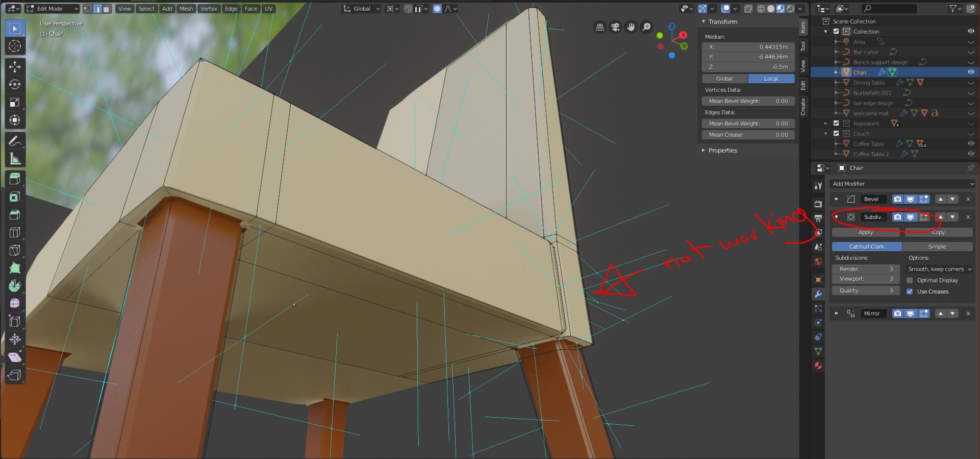
Task: Select the Cursor tool in the toolbar
Action: click(15, 46)
